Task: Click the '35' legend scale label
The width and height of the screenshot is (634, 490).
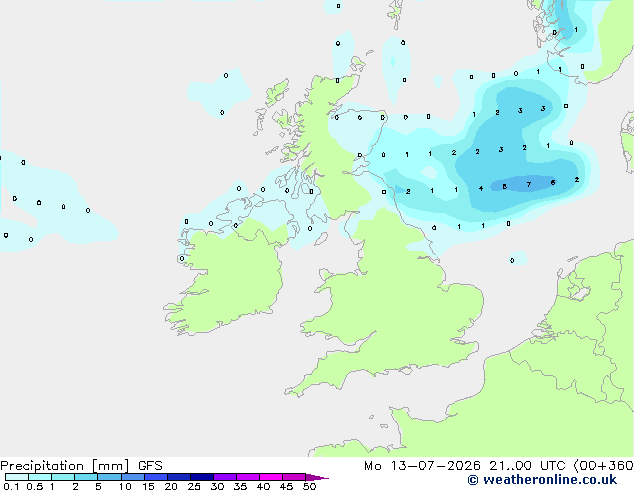Action: (240, 486)
